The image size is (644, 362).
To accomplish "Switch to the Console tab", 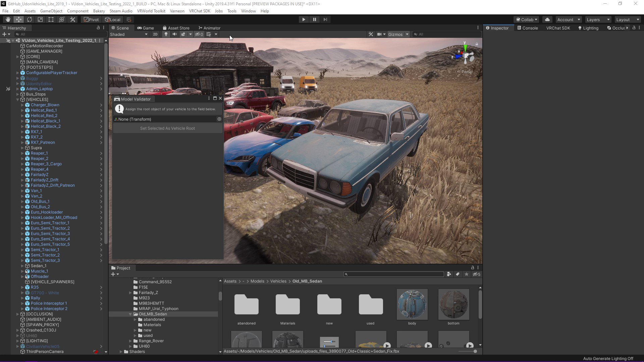I will coord(527,28).
